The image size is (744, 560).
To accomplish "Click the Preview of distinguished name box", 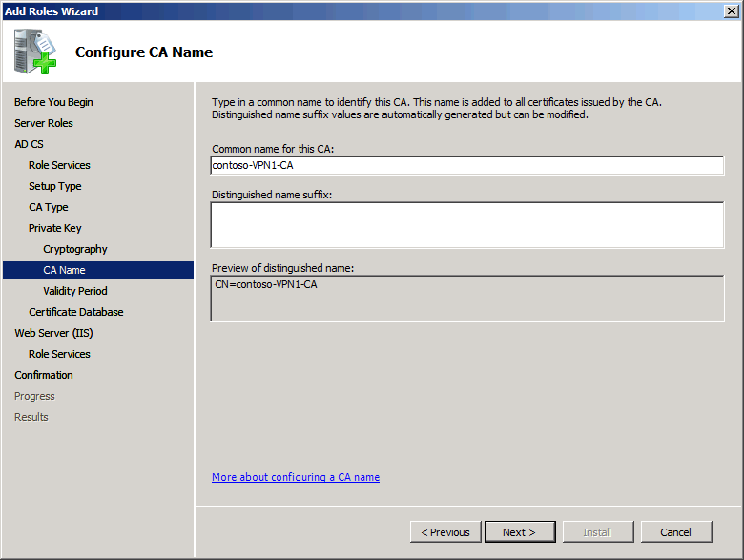I will pos(467,299).
